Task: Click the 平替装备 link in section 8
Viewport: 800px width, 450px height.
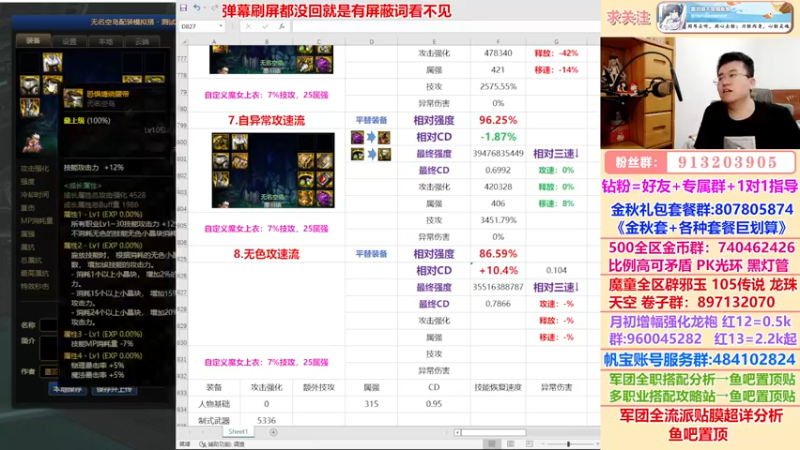Action: 371,254
